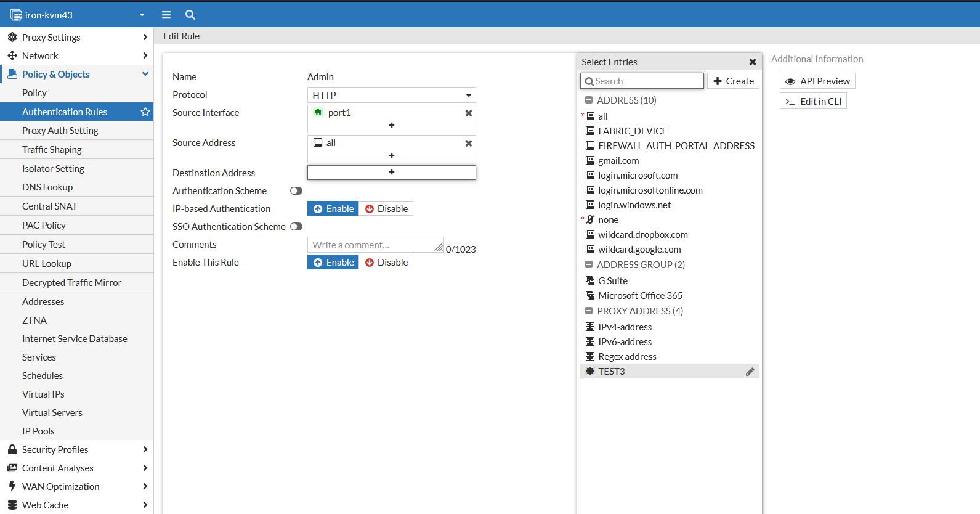The width and height of the screenshot is (980, 514).
Task: Open API Preview
Action: (x=817, y=81)
